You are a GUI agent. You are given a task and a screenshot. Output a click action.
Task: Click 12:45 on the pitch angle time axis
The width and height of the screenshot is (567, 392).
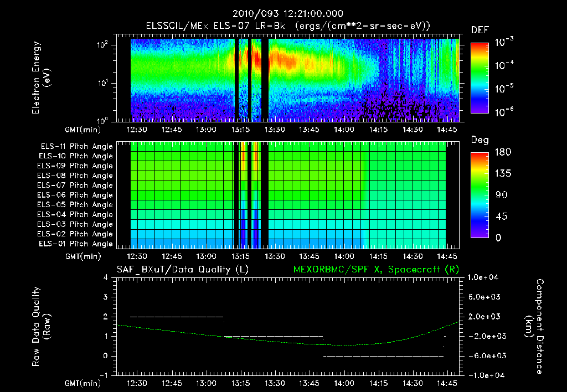coord(172,256)
